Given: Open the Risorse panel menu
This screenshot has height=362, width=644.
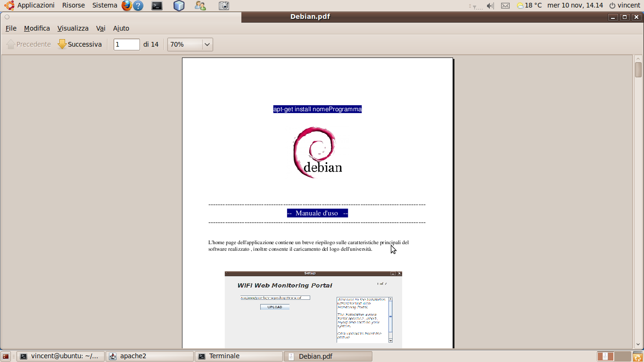Looking at the screenshot, I should pyautogui.click(x=74, y=5).
